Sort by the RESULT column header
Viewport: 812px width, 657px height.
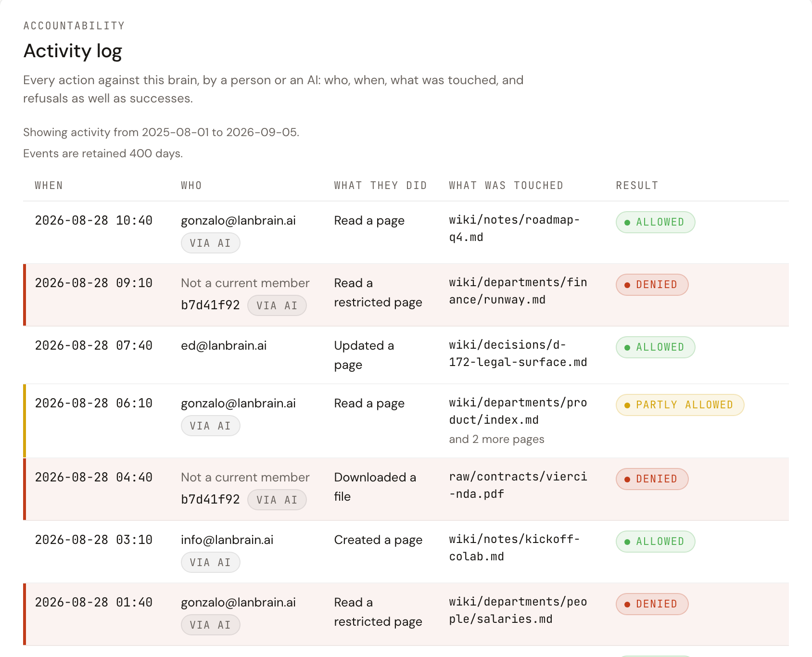(637, 186)
